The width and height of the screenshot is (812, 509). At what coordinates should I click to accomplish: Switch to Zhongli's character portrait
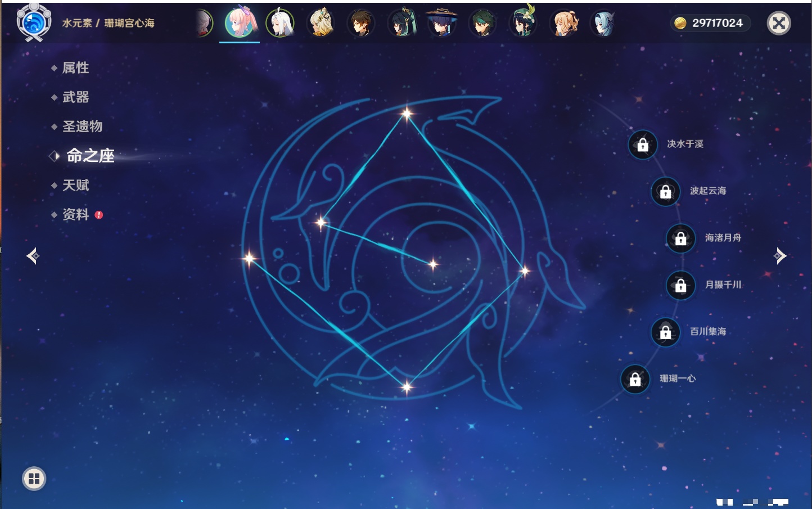(360, 23)
